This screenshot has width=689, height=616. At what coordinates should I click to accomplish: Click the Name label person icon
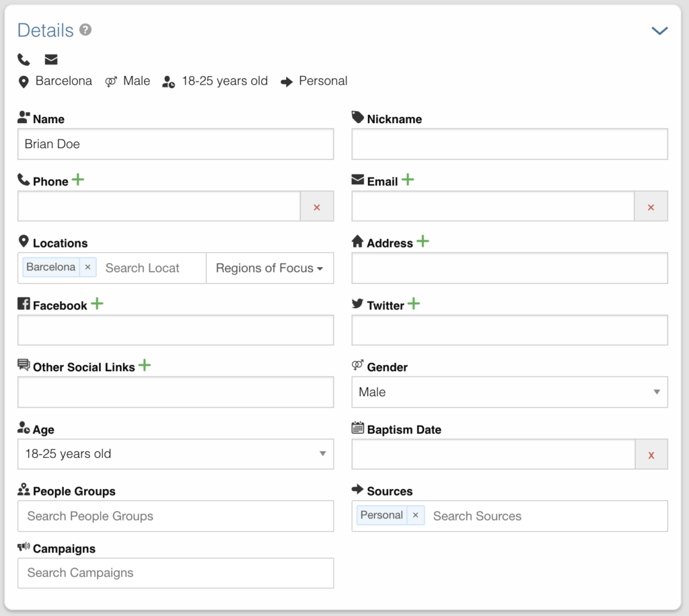pos(24,117)
